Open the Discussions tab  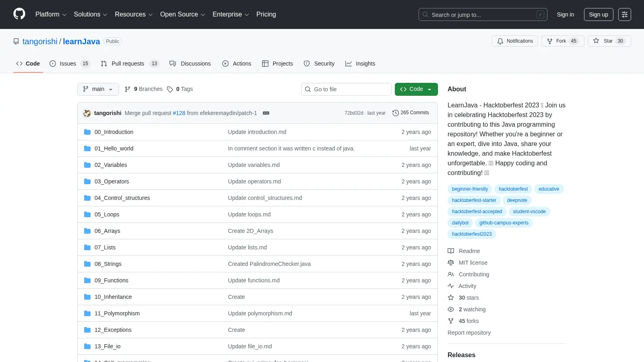tap(190, 64)
